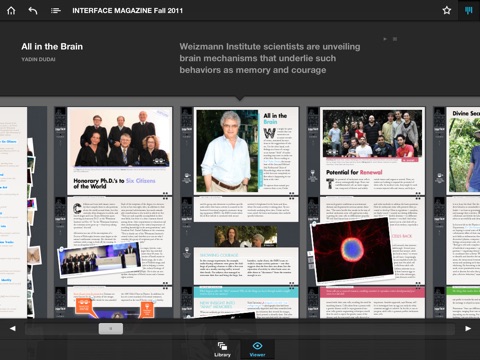Screen dimensions: 480x360
Task: Click the page scrubber slider handle
Action: (111, 329)
